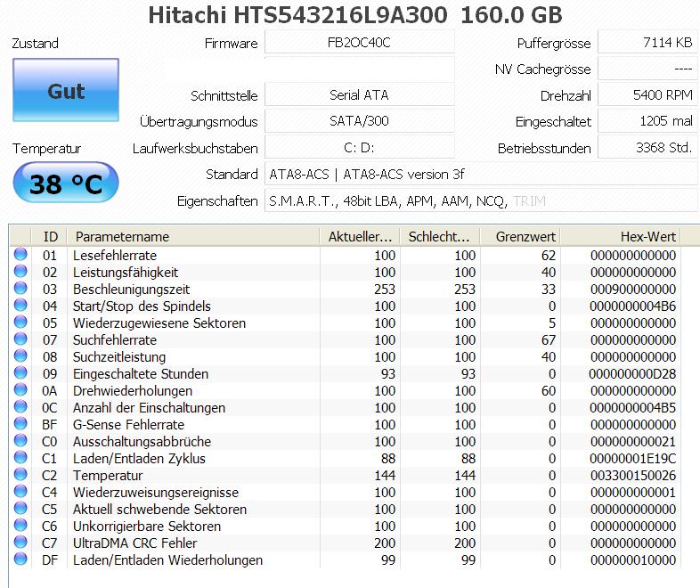
Task: Select the Wiederzugewiesene Sektoren parameter name
Action: click(159, 323)
